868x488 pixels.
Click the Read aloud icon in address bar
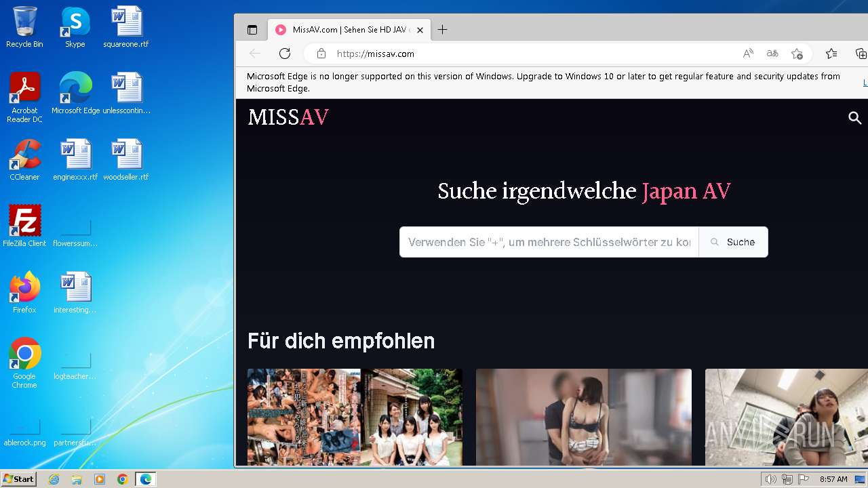pos(748,54)
